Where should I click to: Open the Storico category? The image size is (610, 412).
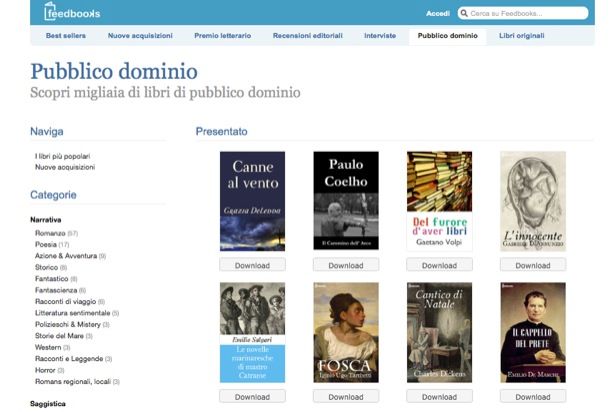pos(46,267)
